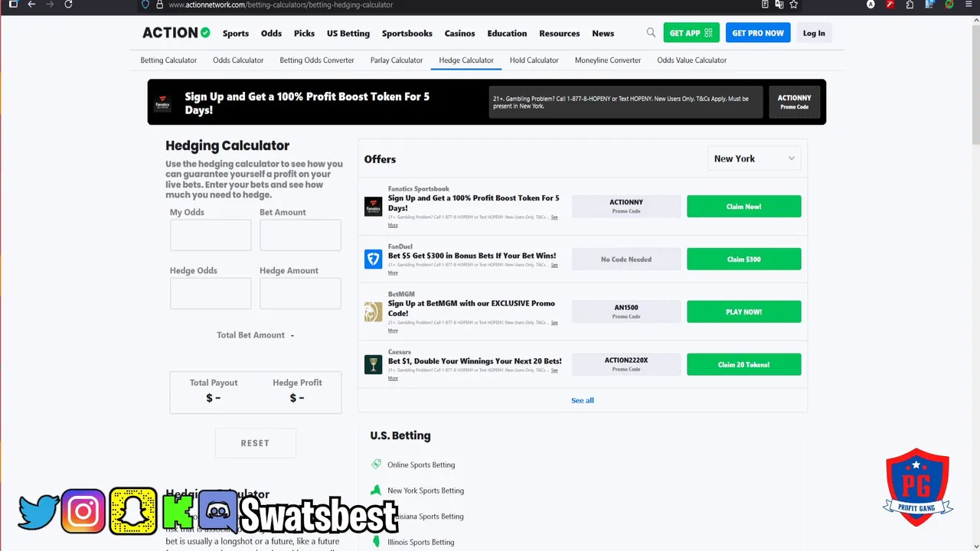Switch to Moneyline Converter tab

[608, 60]
